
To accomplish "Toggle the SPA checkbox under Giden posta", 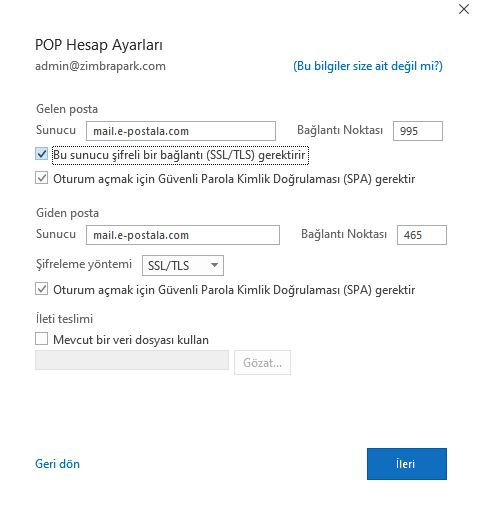I will click(42, 289).
